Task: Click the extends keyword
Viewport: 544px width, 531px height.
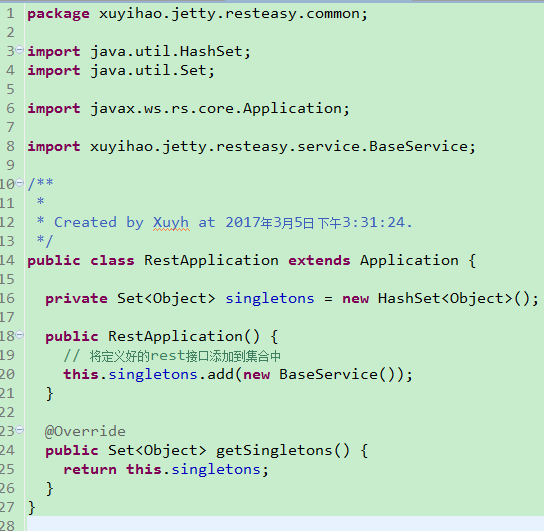Action: click(x=319, y=260)
